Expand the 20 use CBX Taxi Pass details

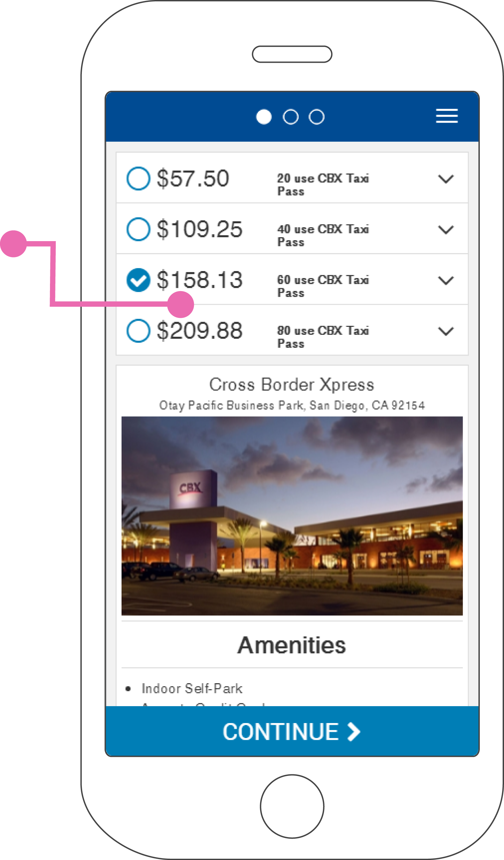(x=446, y=179)
